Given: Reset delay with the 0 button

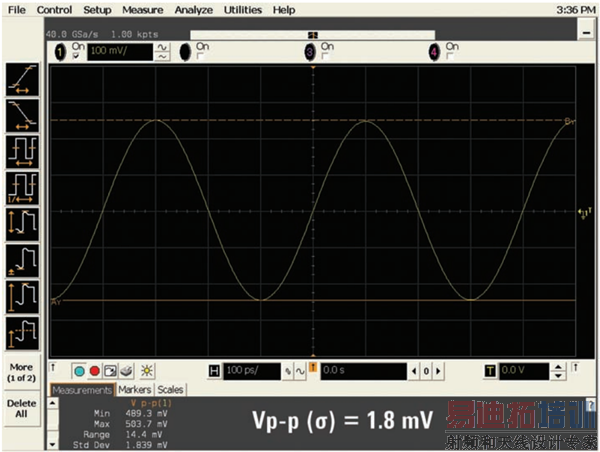Looking at the screenshot, I should point(426,371).
